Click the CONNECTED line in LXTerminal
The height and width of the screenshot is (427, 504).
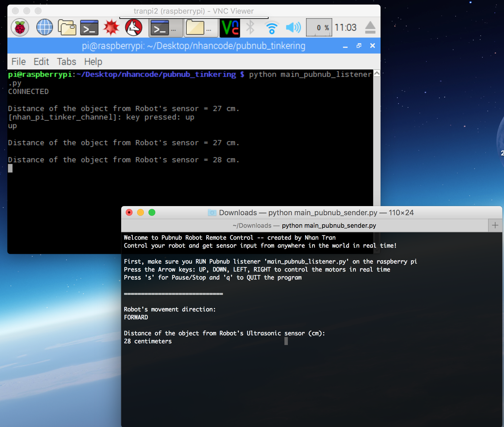coord(28,91)
